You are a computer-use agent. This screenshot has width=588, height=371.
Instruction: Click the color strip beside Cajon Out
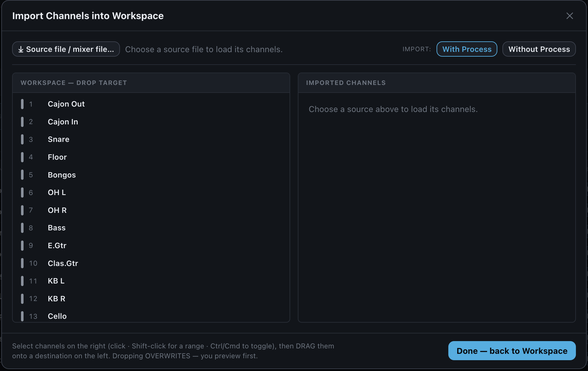(x=22, y=104)
